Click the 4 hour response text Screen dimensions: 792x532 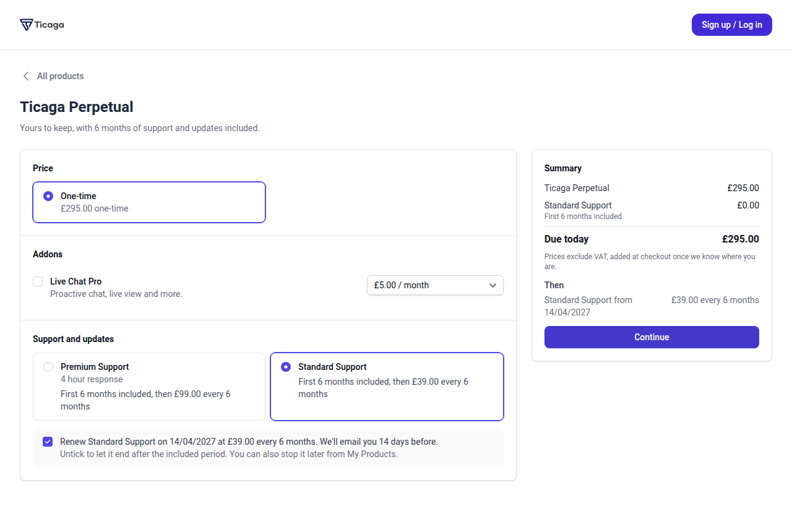coord(92,379)
